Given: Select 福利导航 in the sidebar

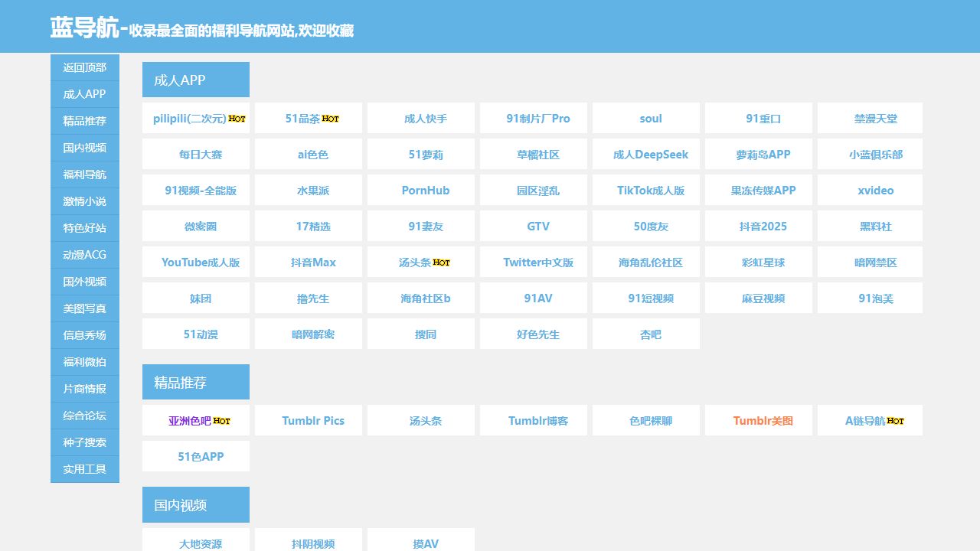Looking at the screenshot, I should pyautogui.click(x=85, y=174).
